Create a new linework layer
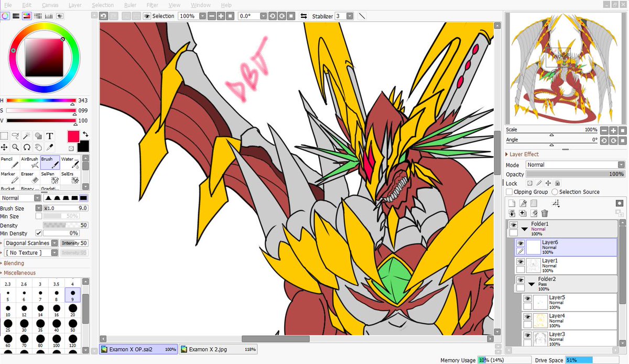The width and height of the screenshot is (629, 364). coord(523,203)
